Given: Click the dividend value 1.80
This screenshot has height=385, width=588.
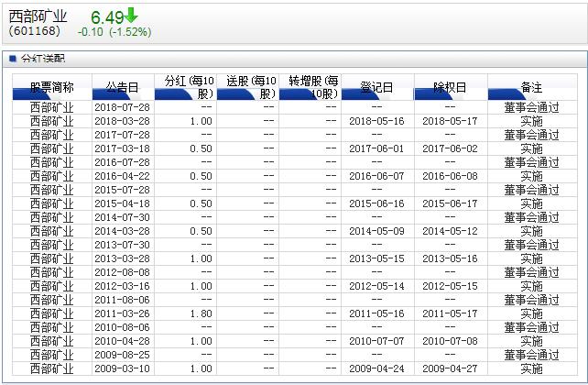Looking at the screenshot, I should (x=201, y=313).
